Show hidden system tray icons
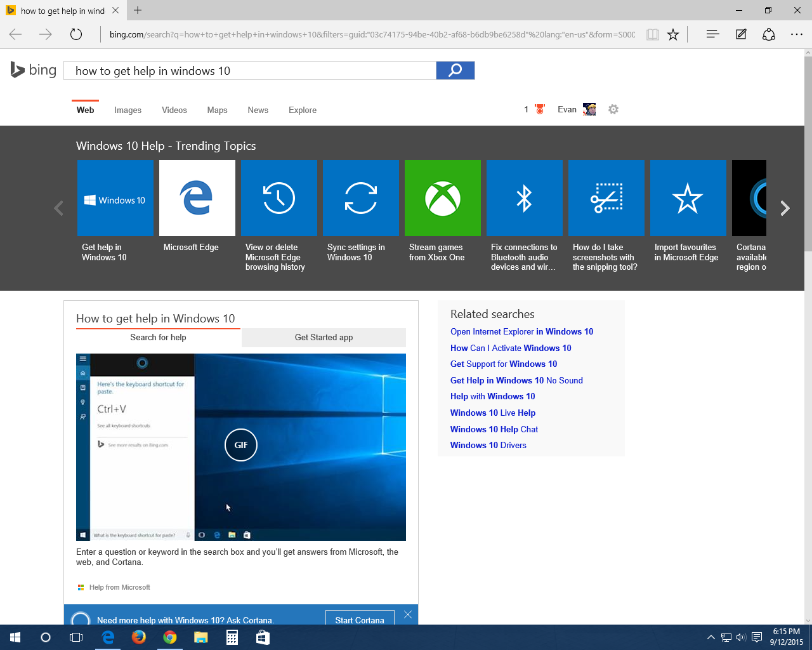Viewport: 812px width, 650px height. point(711,637)
